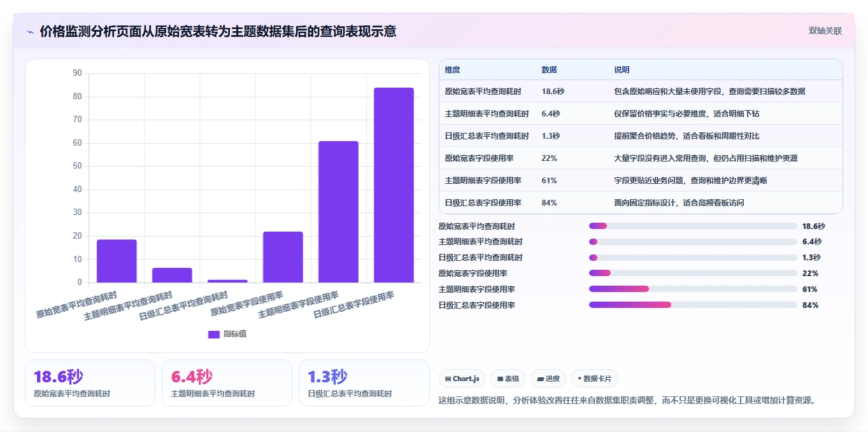Click the 84% value in the table
The image size is (868, 432).
(550, 203)
